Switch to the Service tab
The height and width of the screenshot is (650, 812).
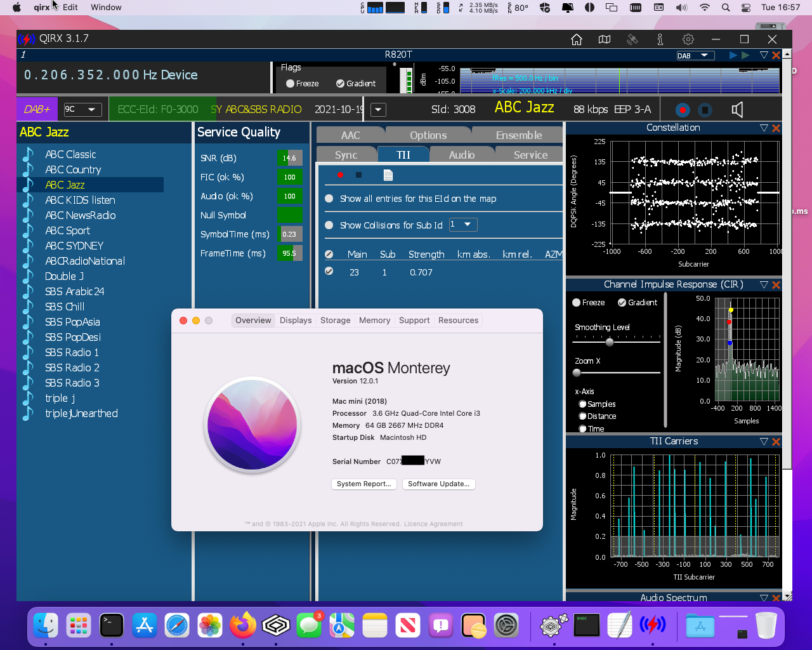[530, 155]
